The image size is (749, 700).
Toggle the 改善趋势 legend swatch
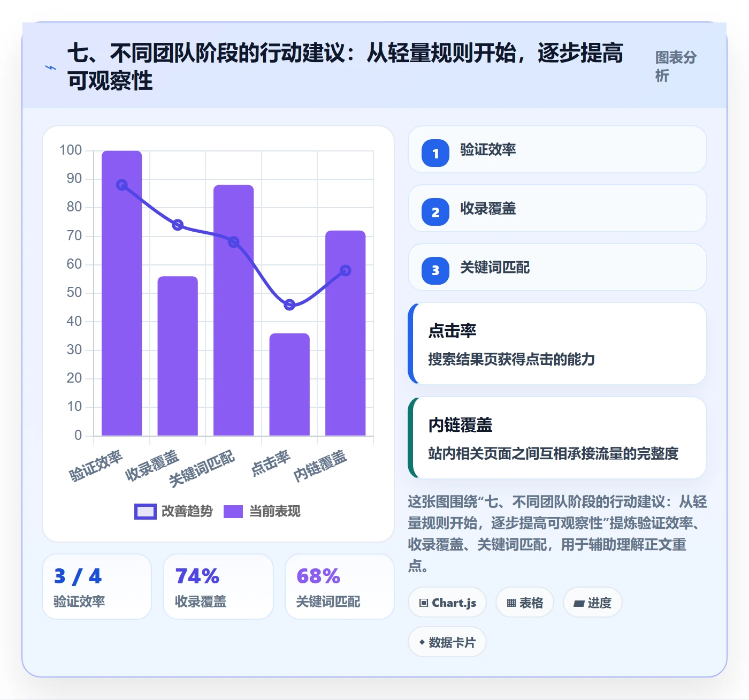pyautogui.click(x=145, y=512)
